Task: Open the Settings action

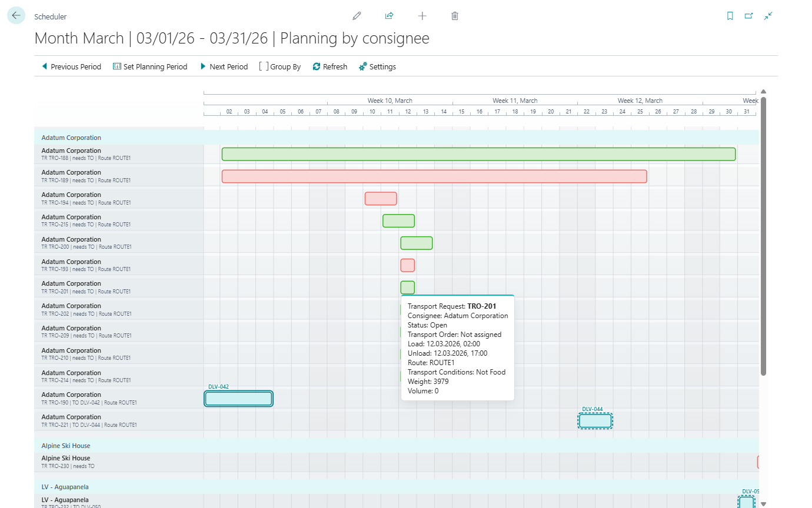Action: (377, 66)
